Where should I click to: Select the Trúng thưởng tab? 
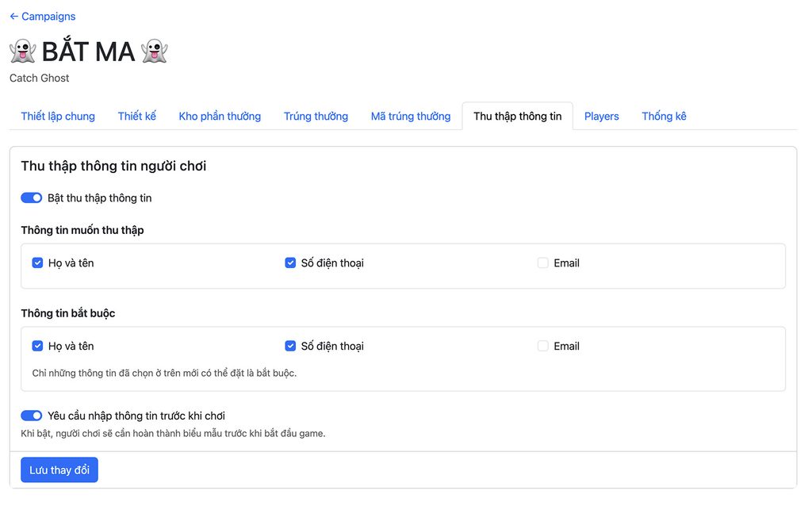point(316,116)
